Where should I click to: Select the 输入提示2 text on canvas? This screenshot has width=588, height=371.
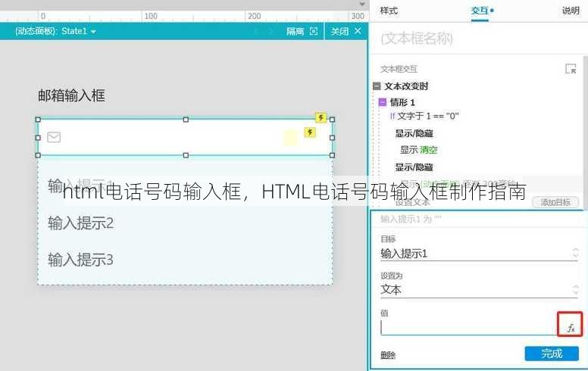(80, 223)
